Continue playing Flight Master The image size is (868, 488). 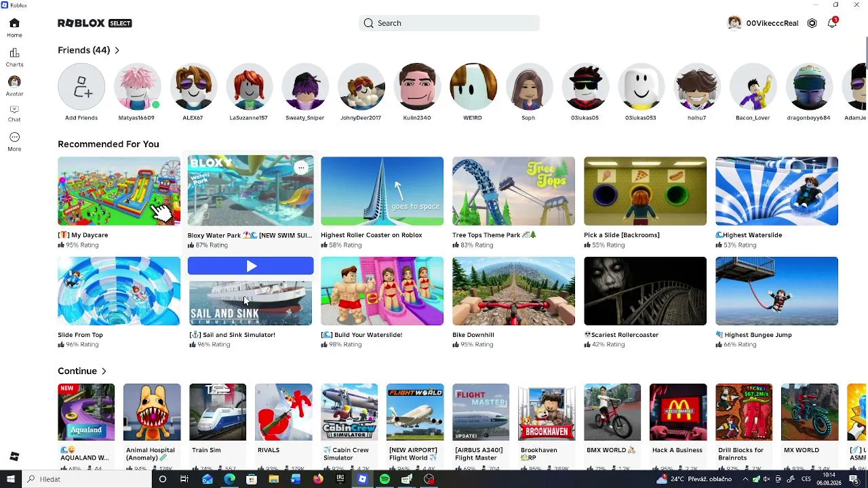(481, 412)
